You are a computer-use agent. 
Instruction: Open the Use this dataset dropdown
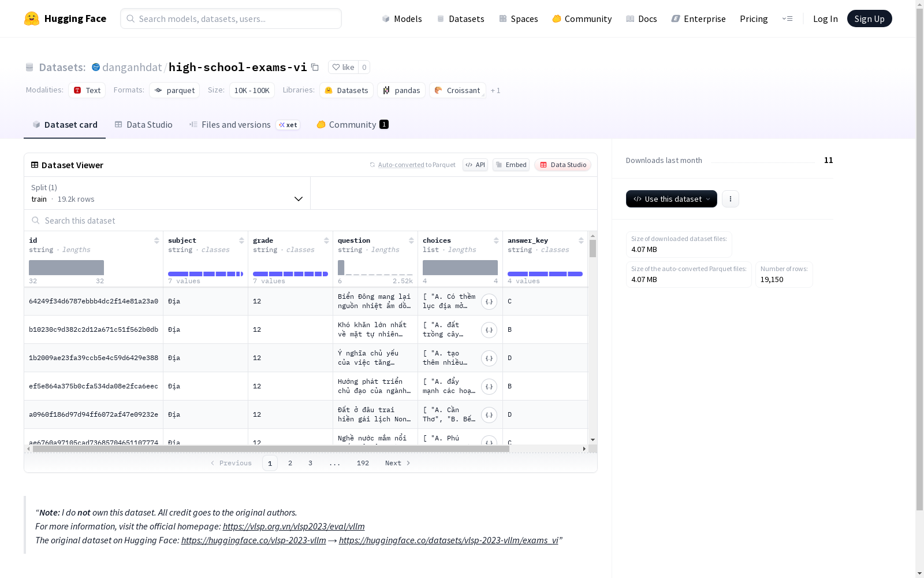pos(672,199)
